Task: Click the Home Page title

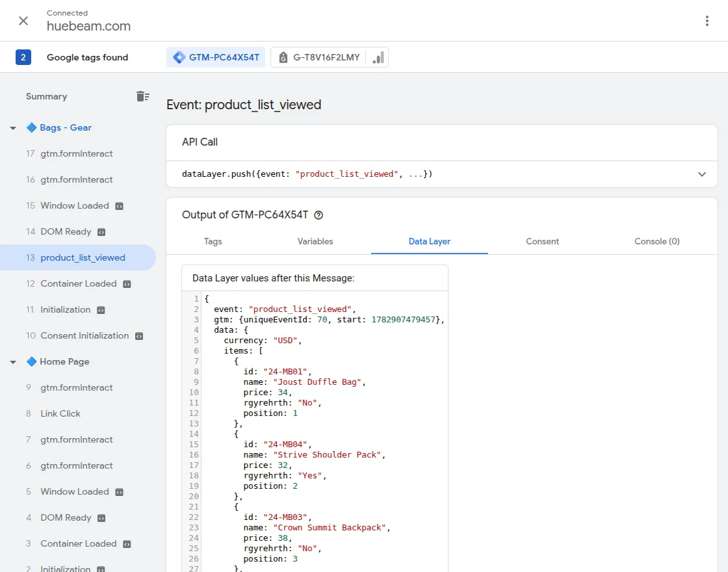Action: [x=64, y=361]
